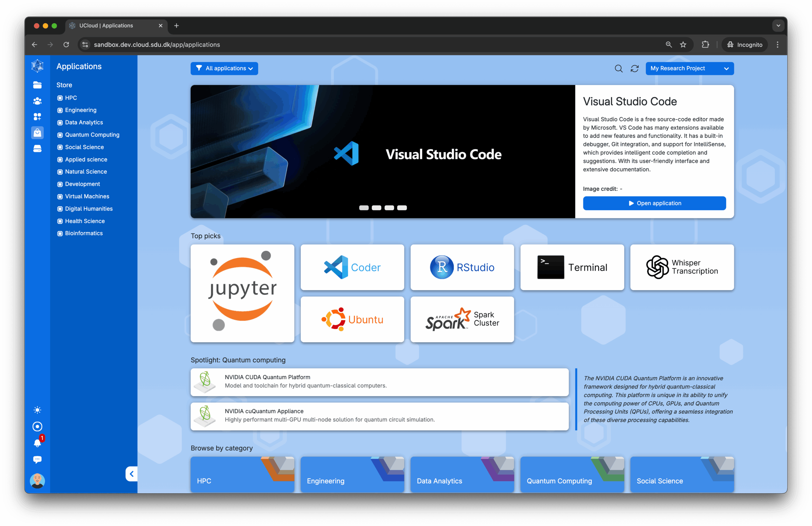
Task: Click the browser zoom magnifier icon
Action: [x=669, y=44]
